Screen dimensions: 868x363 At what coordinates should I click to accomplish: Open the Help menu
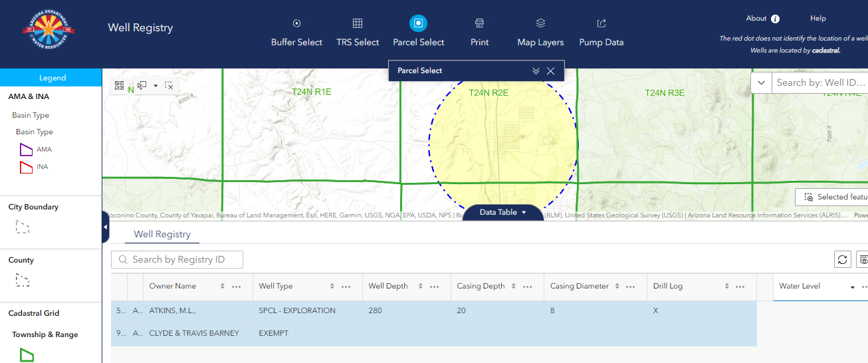point(817,19)
